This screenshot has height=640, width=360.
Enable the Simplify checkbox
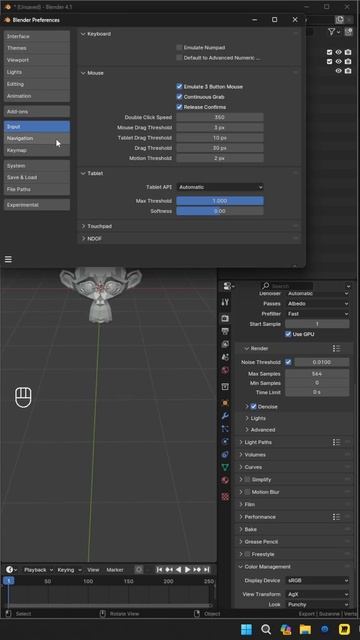tap(247, 480)
